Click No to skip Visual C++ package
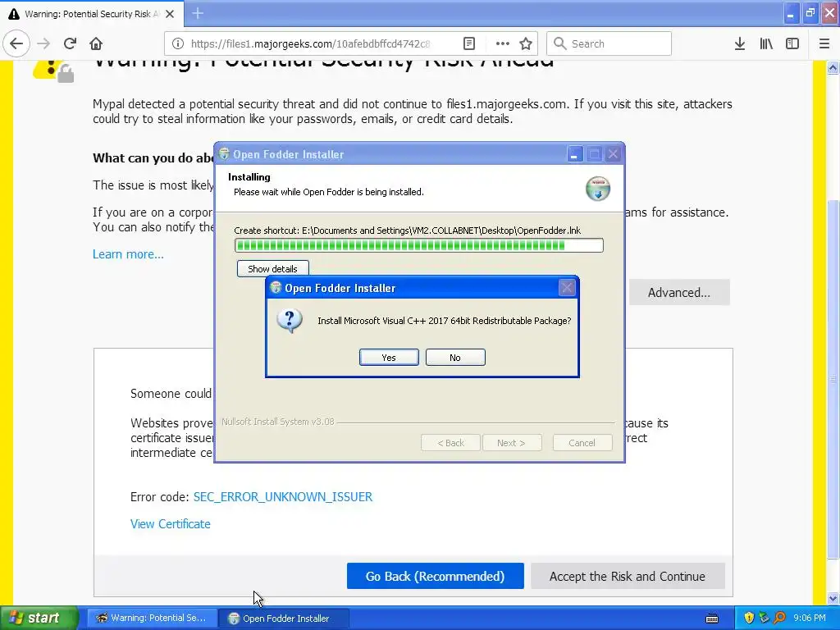This screenshot has width=840, height=630. (x=455, y=358)
